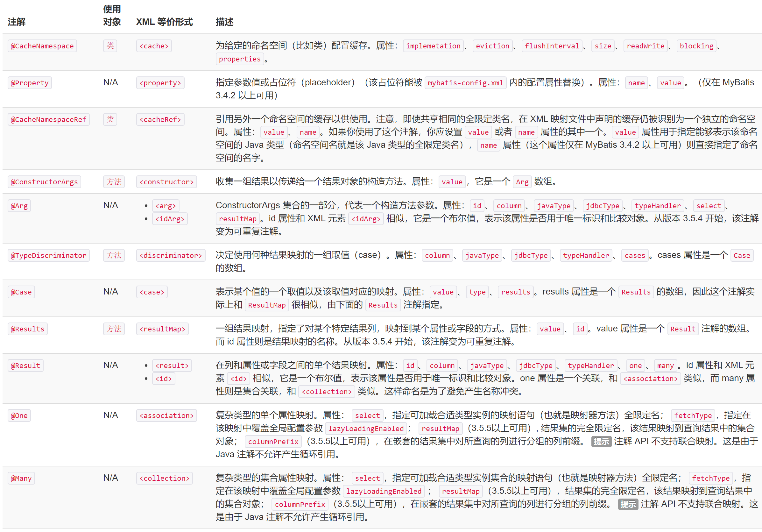Select the <discriminator> XML tag
The height and width of the screenshot is (532, 762).
point(171,255)
